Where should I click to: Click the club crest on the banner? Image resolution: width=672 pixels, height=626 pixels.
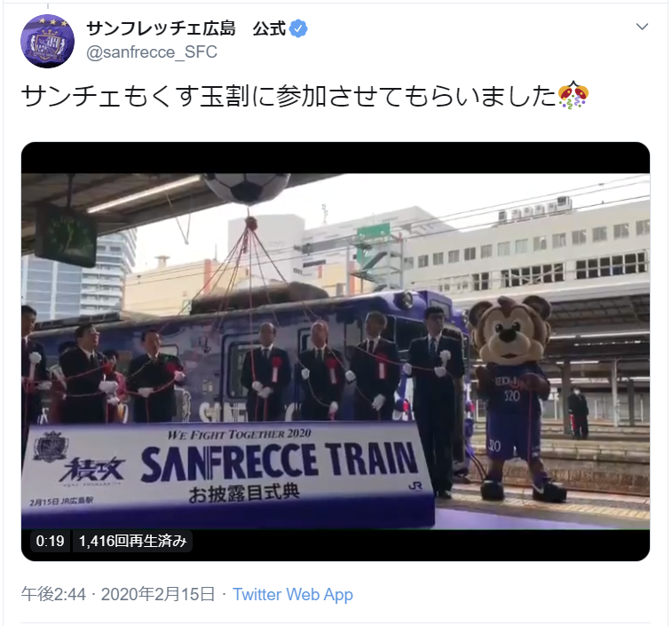[50, 447]
